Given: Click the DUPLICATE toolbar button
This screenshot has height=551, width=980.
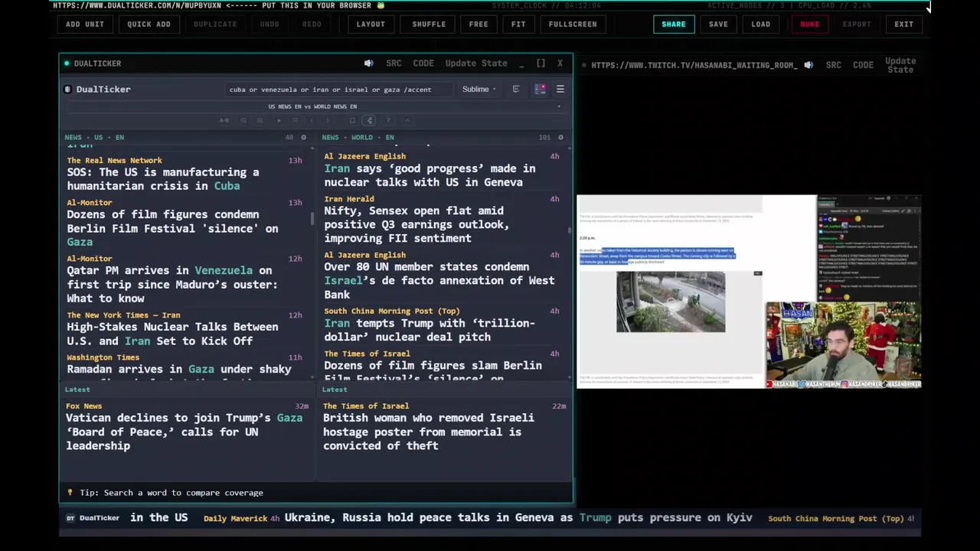Looking at the screenshot, I should coord(215,24).
